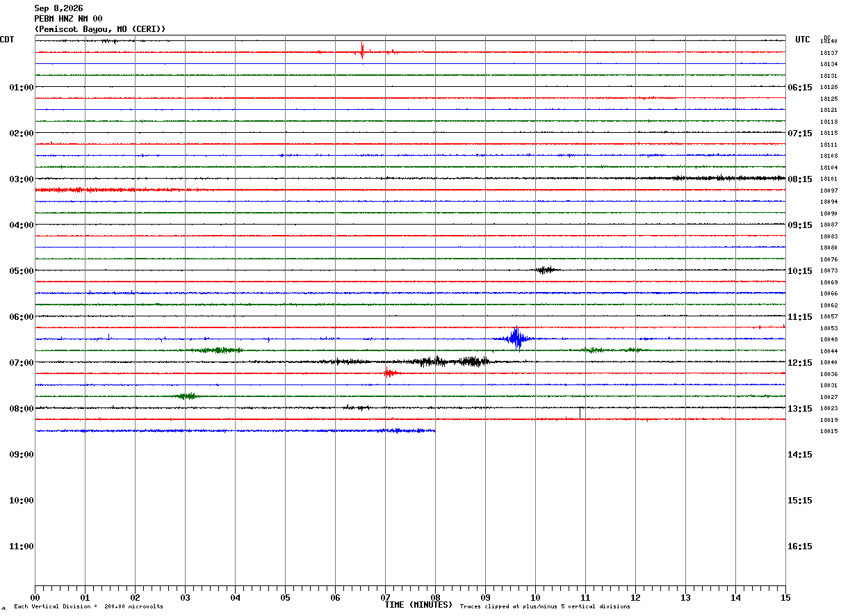The image size is (841, 616).
Task: Click the 03:00 CDT time label
Action: click(22, 179)
